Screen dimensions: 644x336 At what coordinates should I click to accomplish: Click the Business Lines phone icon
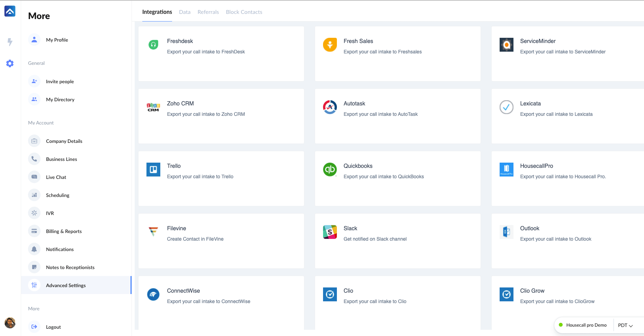[x=34, y=159]
